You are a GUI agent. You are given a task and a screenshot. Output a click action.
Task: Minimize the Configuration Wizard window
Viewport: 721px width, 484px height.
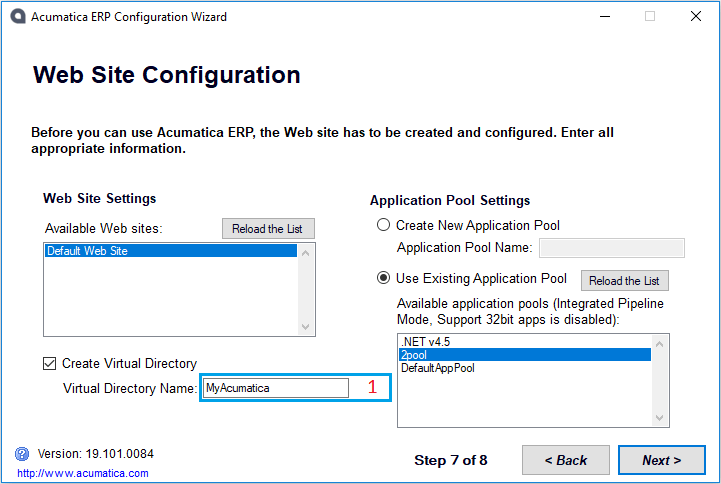[605, 16]
